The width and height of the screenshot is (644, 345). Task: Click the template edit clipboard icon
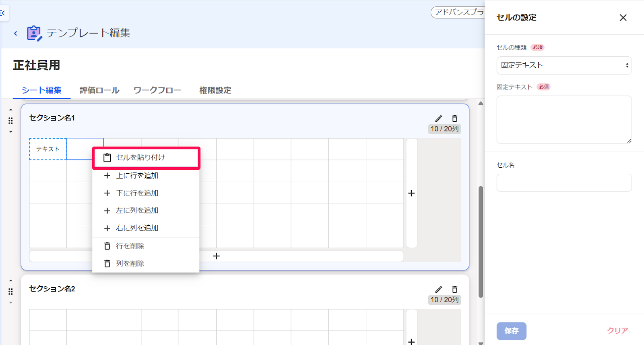(x=34, y=33)
